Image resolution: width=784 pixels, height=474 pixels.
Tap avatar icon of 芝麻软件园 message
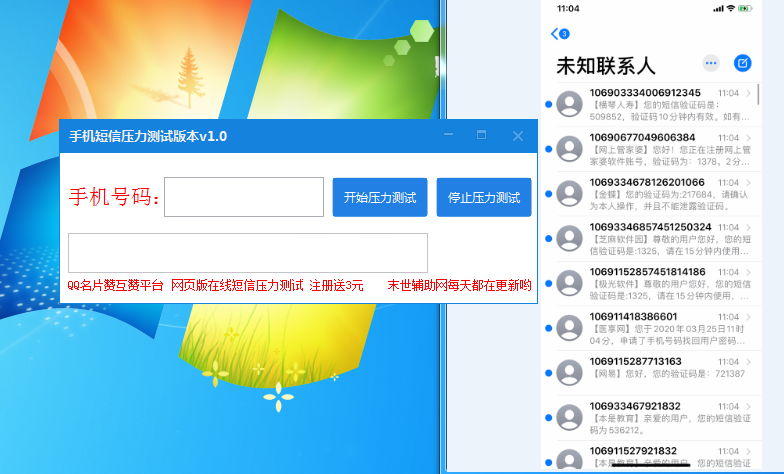[570, 238]
